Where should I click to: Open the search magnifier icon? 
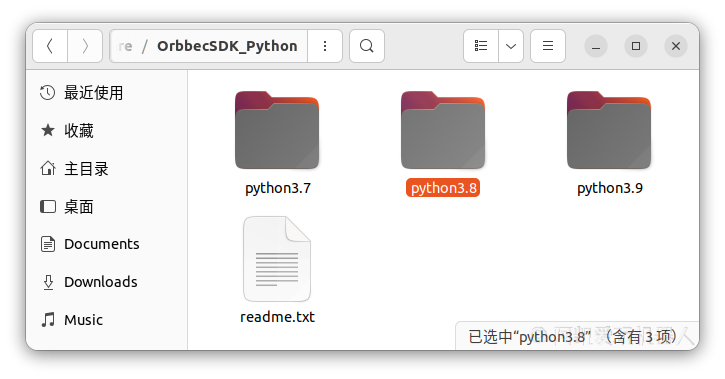[367, 46]
